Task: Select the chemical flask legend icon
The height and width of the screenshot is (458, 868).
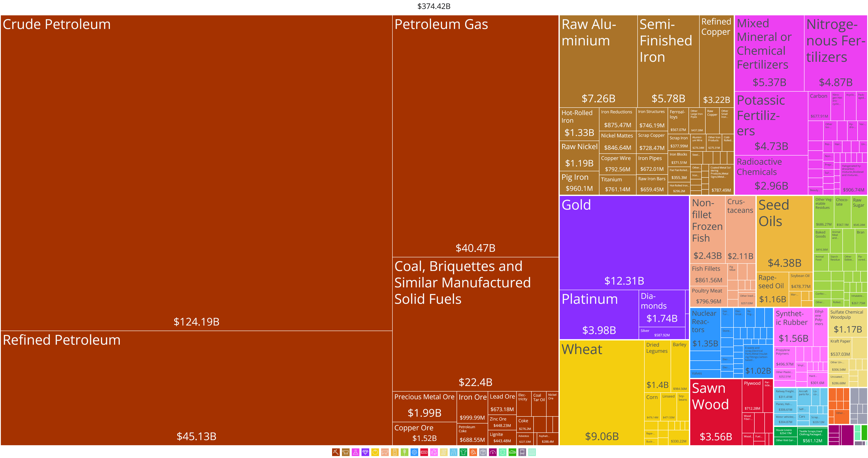Action: point(356,452)
